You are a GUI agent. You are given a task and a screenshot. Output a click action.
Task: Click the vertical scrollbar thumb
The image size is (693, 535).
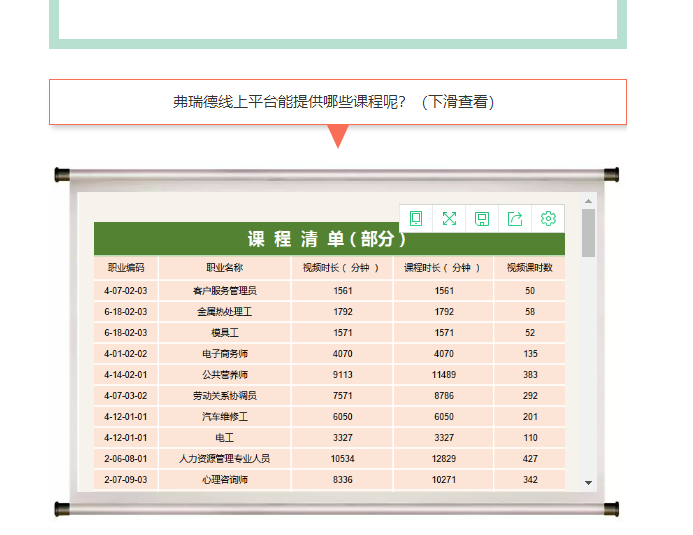click(588, 233)
